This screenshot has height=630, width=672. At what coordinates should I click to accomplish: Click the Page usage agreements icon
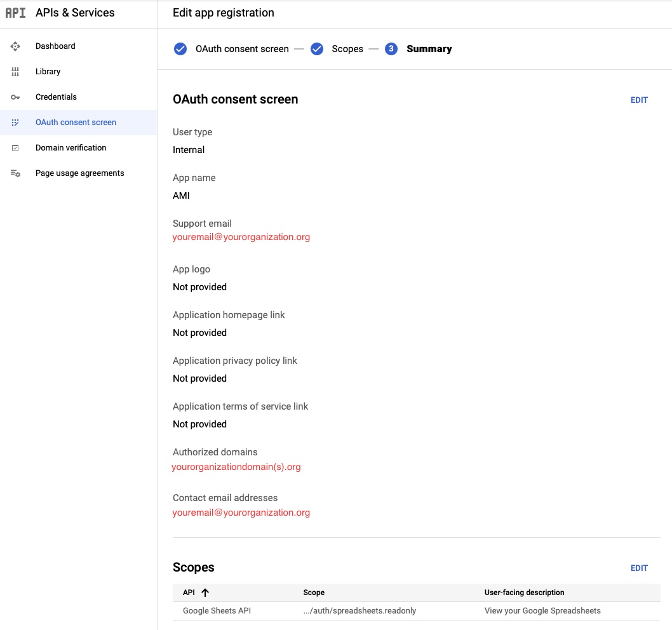click(16, 173)
